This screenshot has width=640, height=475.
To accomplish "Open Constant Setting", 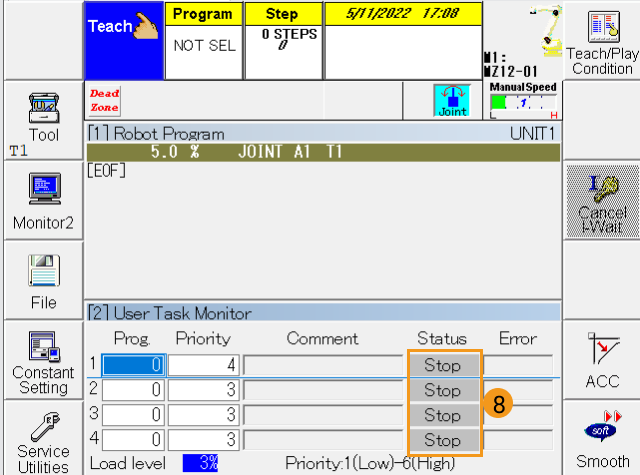I will 43,361.
